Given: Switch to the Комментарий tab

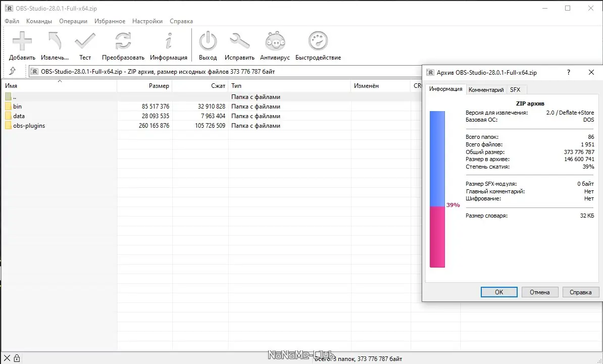Looking at the screenshot, I should [x=486, y=89].
